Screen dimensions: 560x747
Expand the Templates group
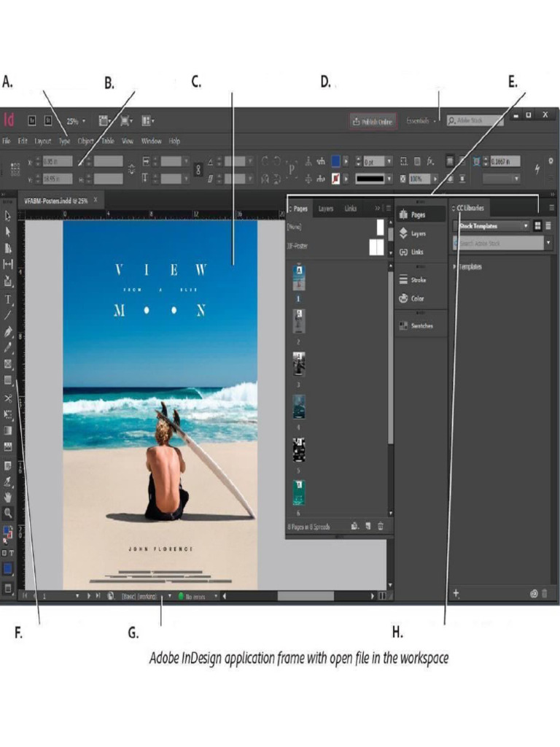point(456,267)
